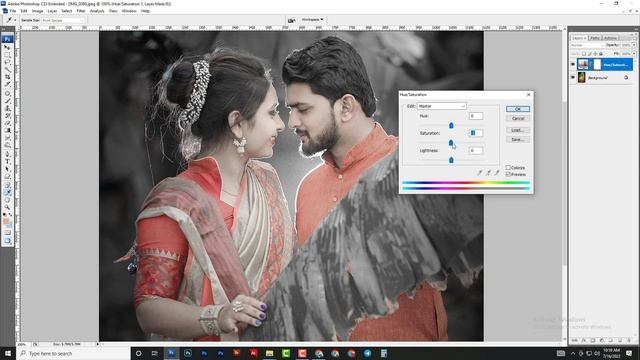Click the foreground color swatch
Screen dimensions: 640x360
click(6, 221)
